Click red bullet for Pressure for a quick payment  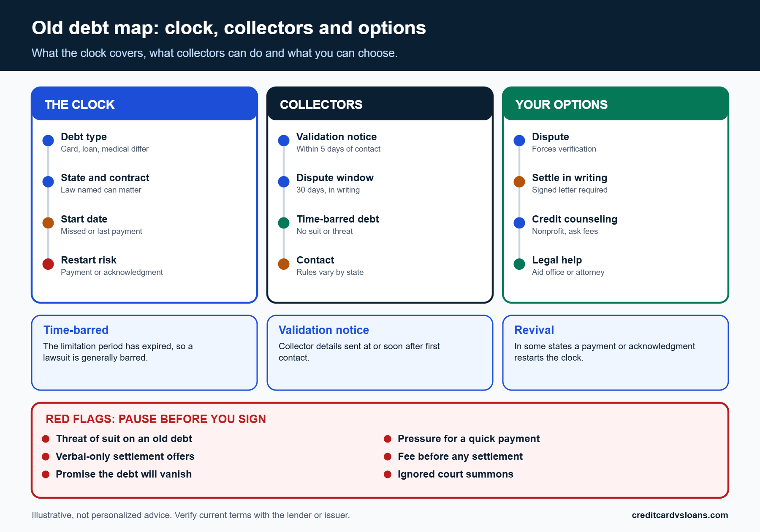[x=388, y=439]
